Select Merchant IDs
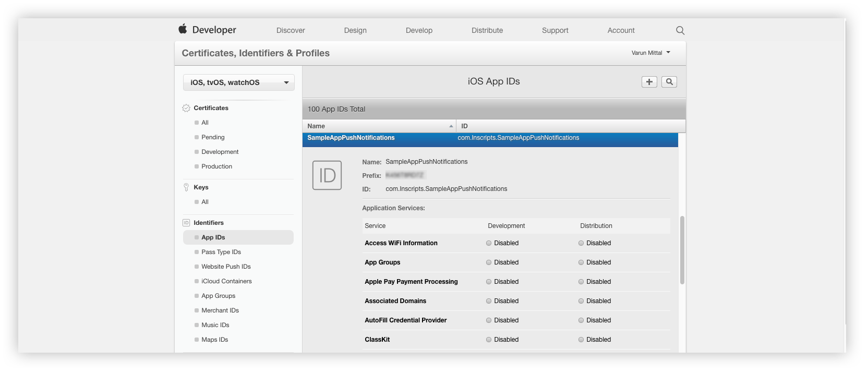 point(220,310)
